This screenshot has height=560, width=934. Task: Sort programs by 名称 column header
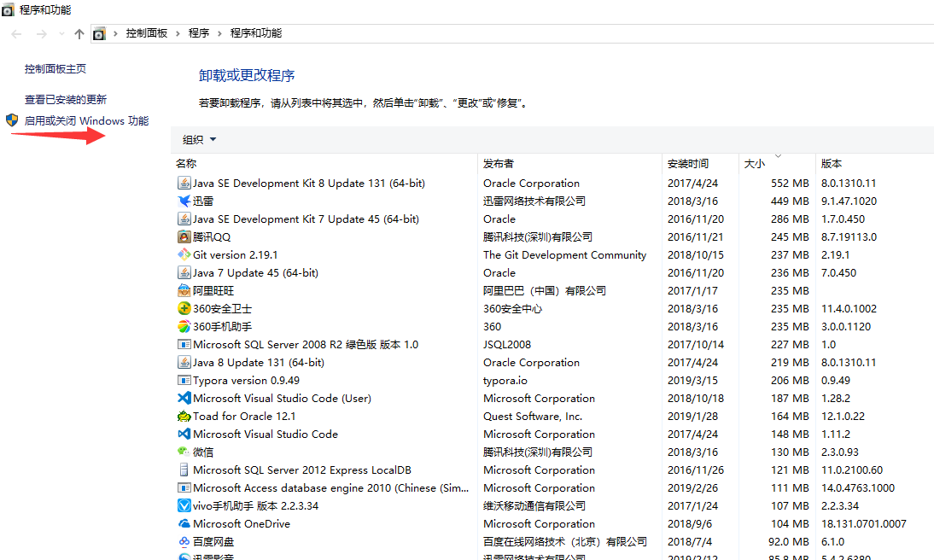(186, 163)
